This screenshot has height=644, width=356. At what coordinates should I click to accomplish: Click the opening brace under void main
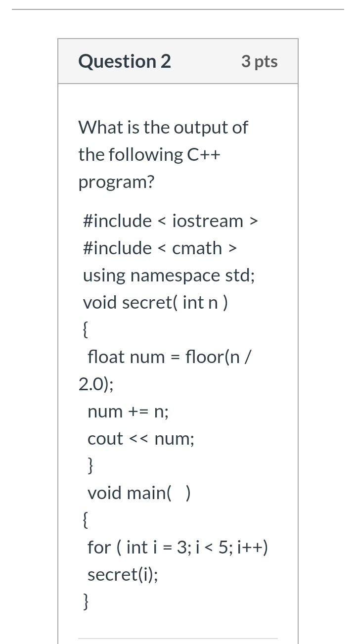point(86,520)
